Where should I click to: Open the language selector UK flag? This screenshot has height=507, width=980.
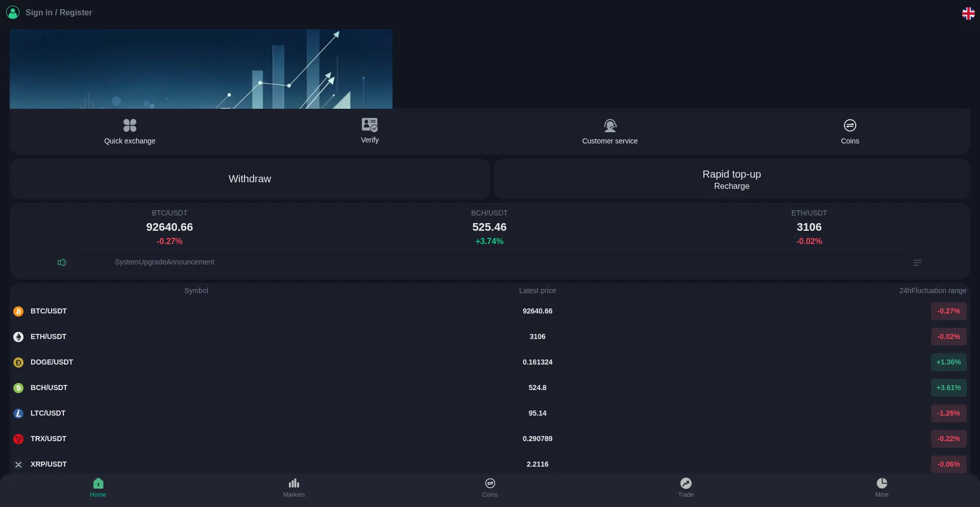click(x=968, y=13)
